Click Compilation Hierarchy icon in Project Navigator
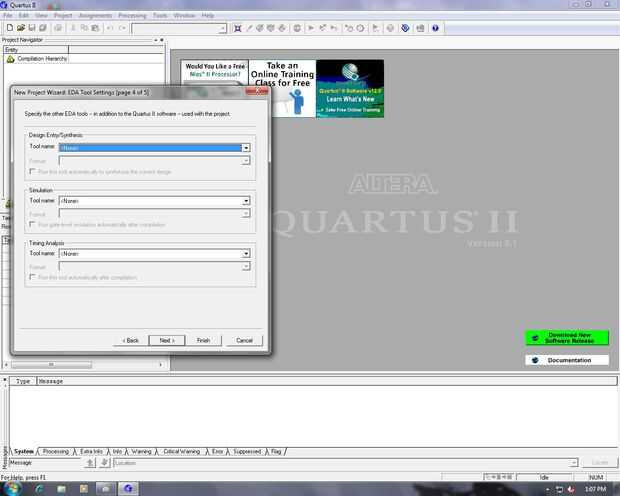The image size is (620, 496). click(10, 59)
